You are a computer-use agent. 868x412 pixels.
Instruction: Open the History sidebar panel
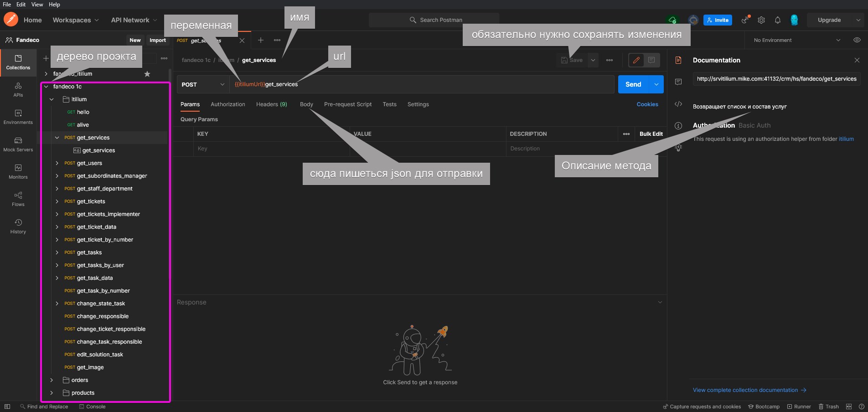(18, 226)
